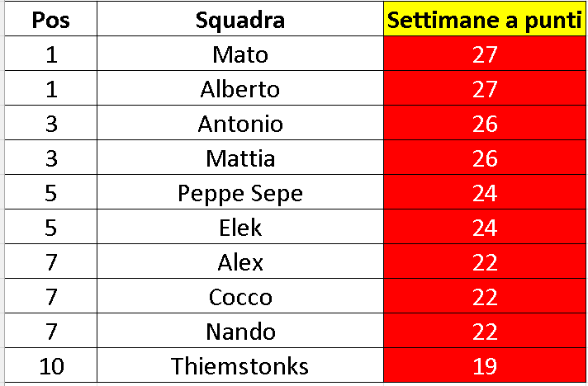Select the Antonio cell

point(240,124)
